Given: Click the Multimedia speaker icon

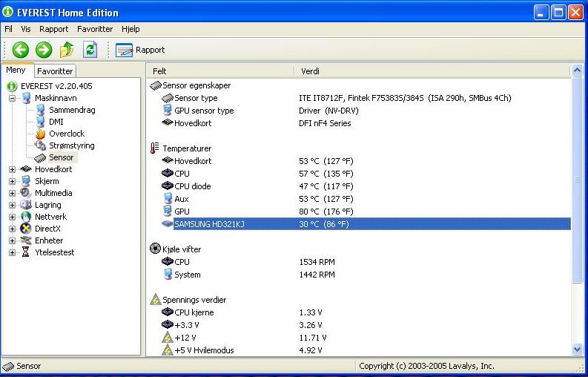Looking at the screenshot, I should [x=26, y=193].
